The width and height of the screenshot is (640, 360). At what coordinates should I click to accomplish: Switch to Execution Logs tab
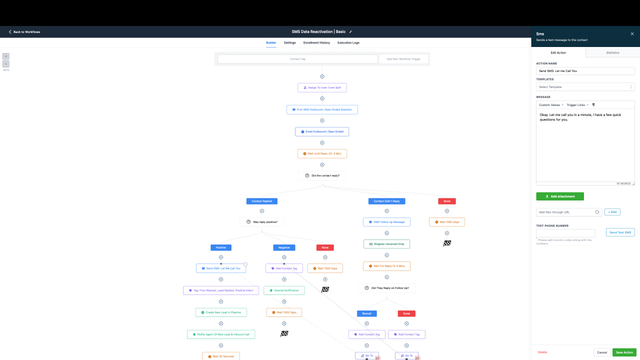tap(348, 43)
